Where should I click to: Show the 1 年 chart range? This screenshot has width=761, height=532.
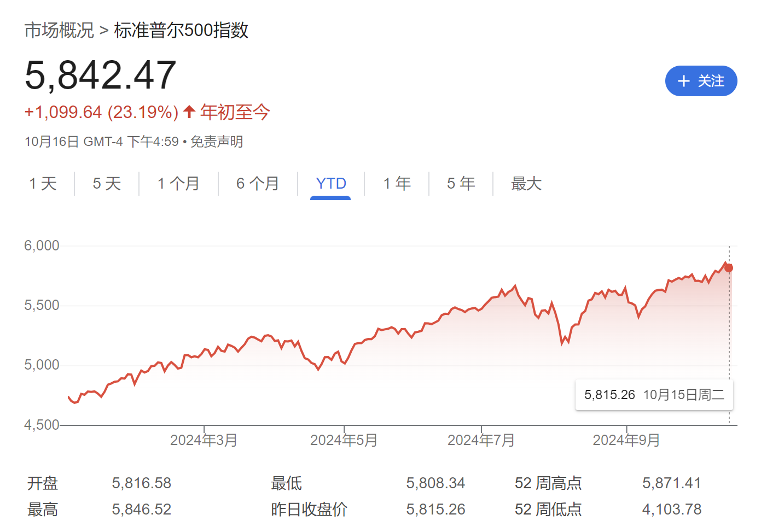[x=397, y=183]
